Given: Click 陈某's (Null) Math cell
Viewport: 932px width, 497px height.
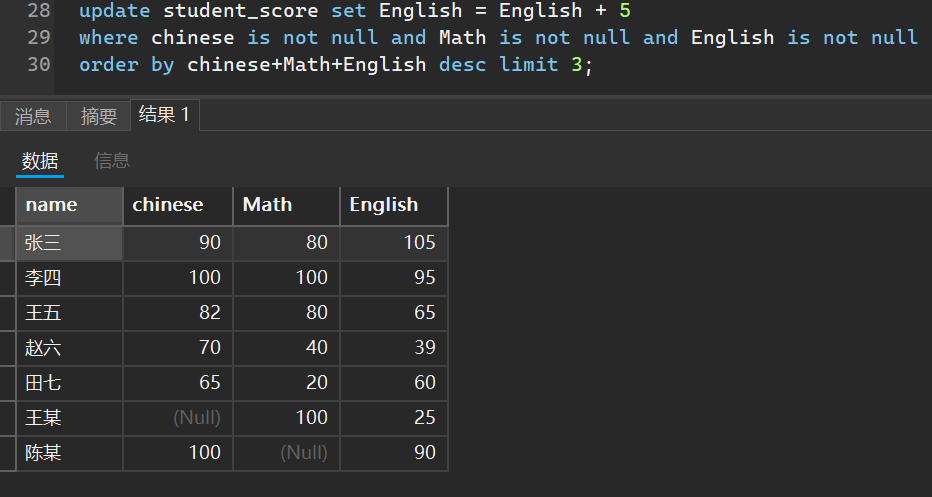Looking at the screenshot, I should 286,453.
